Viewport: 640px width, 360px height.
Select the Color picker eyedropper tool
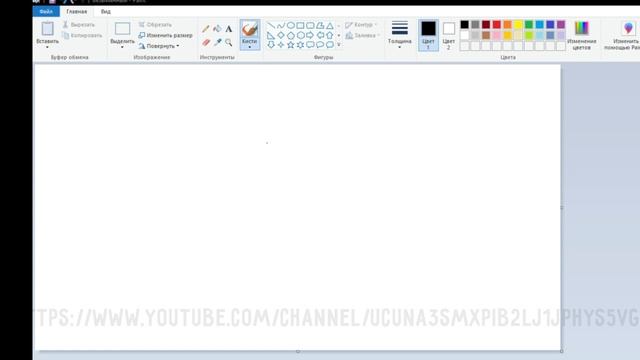(x=217, y=42)
